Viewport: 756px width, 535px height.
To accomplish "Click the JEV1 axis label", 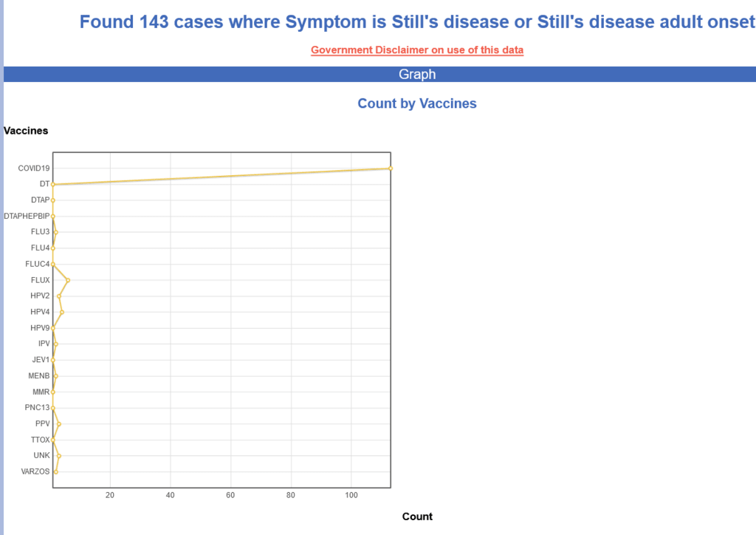I will tap(41, 360).
